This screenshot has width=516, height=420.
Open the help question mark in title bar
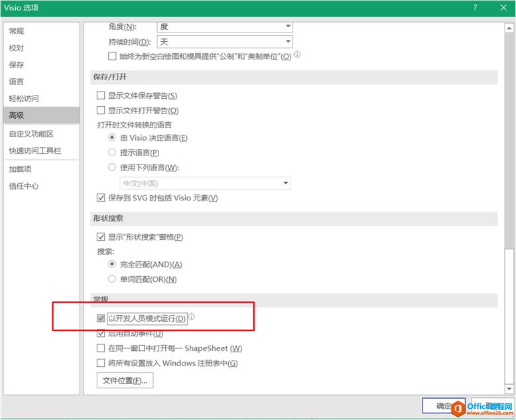click(x=475, y=7)
